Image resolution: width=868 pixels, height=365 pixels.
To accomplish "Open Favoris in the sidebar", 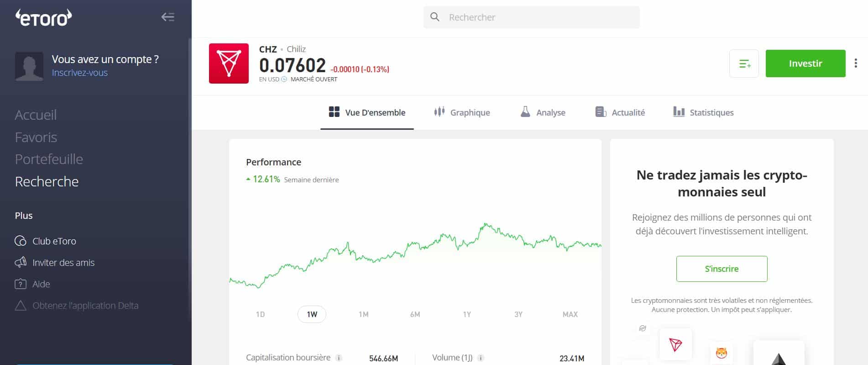I will pyautogui.click(x=36, y=137).
